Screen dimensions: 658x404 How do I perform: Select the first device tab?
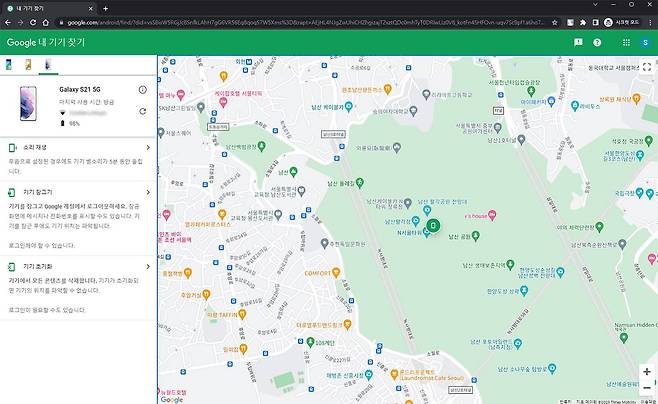(10, 65)
